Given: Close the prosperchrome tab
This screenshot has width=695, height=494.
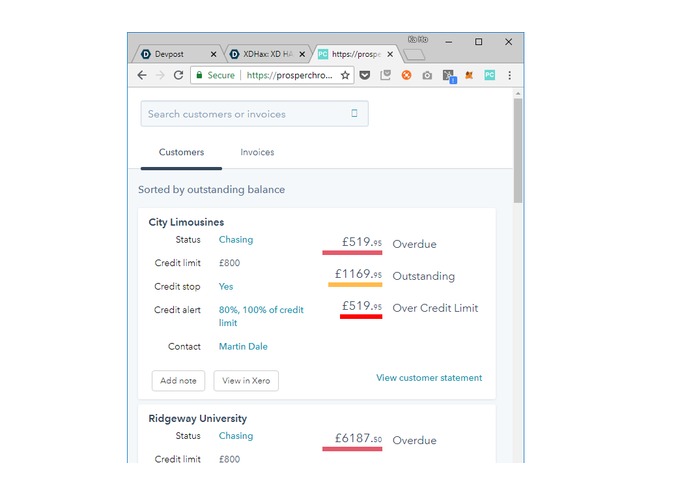Looking at the screenshot, I should 390,54.
